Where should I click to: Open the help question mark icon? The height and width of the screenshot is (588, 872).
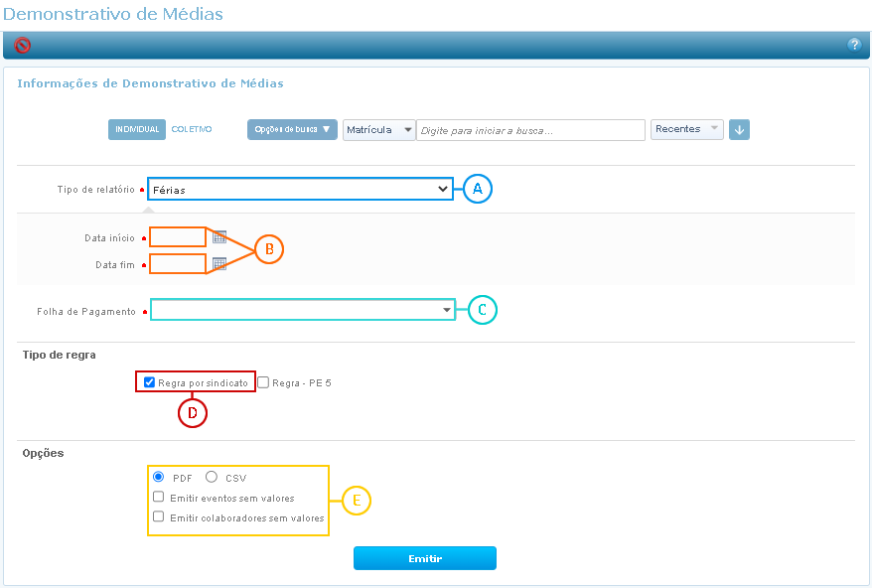pos(853,45)
